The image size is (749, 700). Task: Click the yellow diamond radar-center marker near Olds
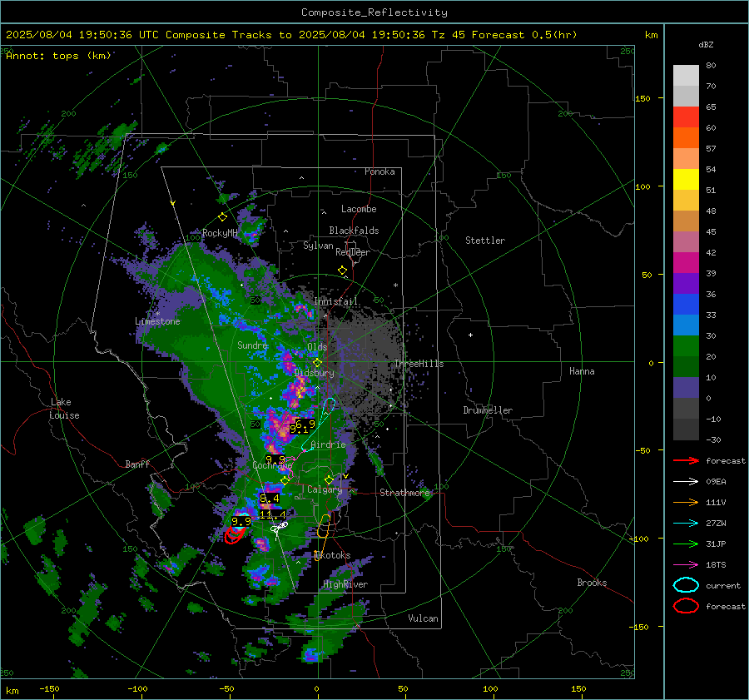pyautogui.click(x=317, y=363)
